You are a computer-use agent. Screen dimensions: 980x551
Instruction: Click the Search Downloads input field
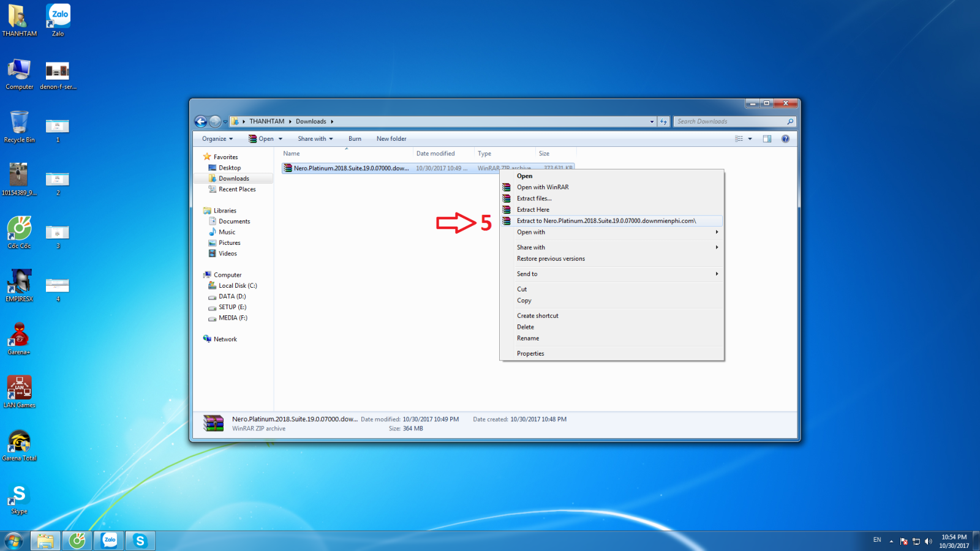click(729, 122)
